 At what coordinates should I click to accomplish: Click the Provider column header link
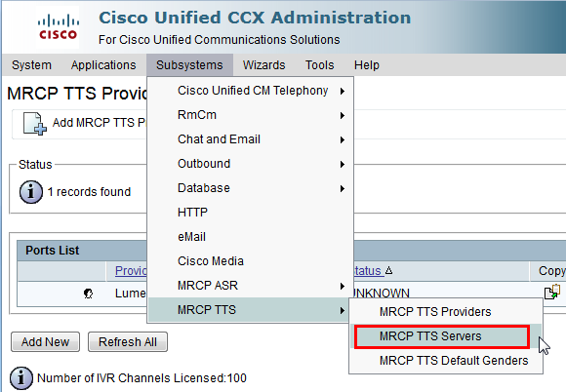131,270
